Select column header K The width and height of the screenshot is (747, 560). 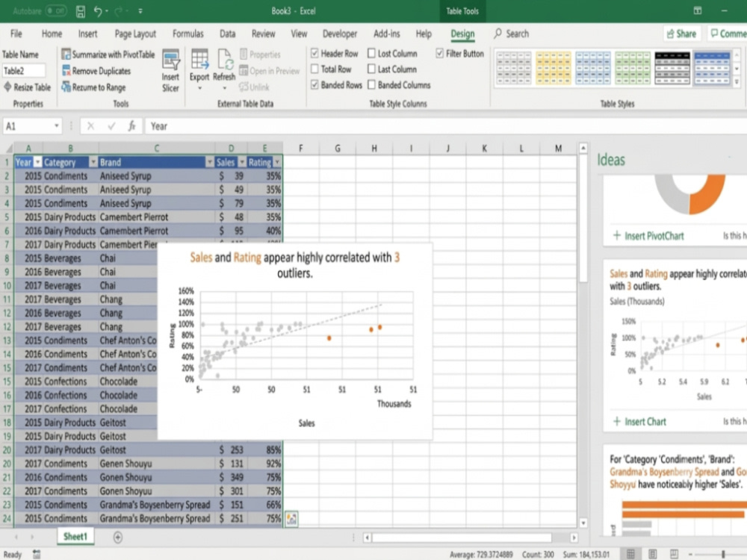(484, 149)
